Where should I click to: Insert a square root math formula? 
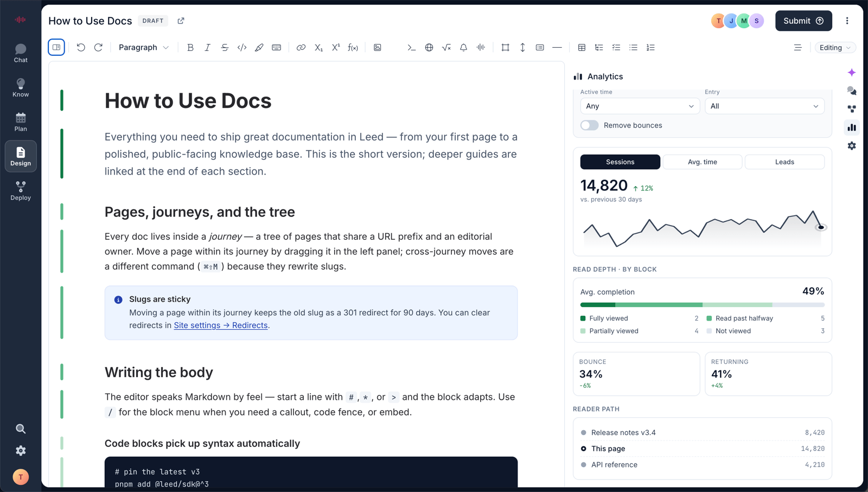tap(446, 47)
